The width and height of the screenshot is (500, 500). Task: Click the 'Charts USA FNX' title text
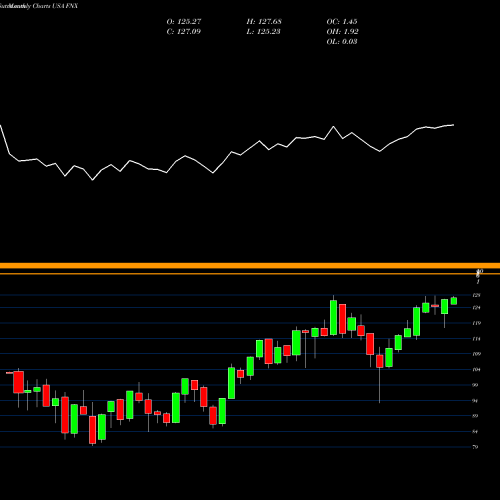click(55, 6)
